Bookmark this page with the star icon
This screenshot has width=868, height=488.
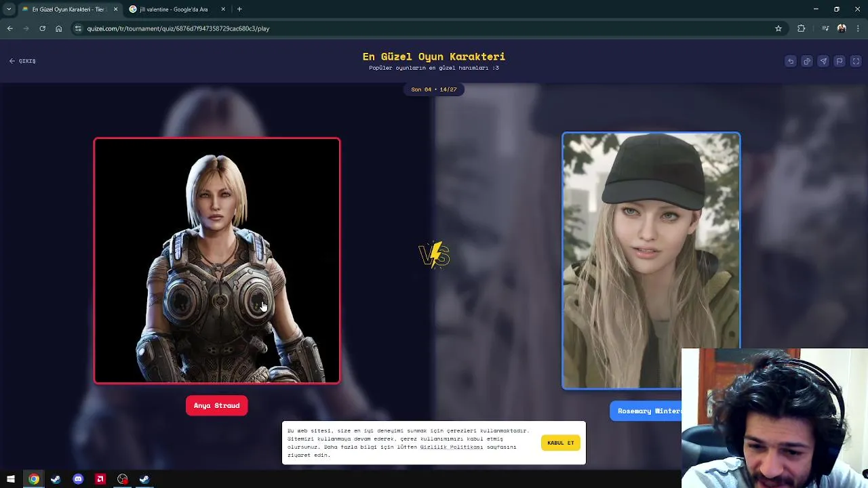pyautogui.click(x=778, y=28)
